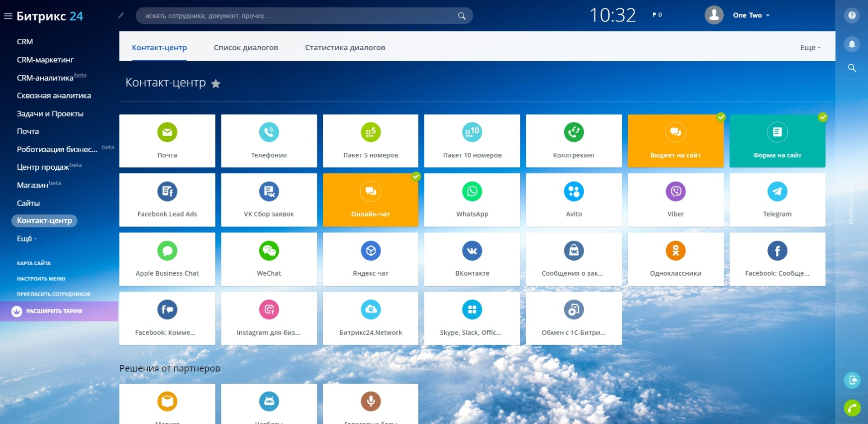Viewport: 868px width, 424px height.
Task: Click the НАСТРОИТЬ МЕНЮ link
Action: (41, 279)
